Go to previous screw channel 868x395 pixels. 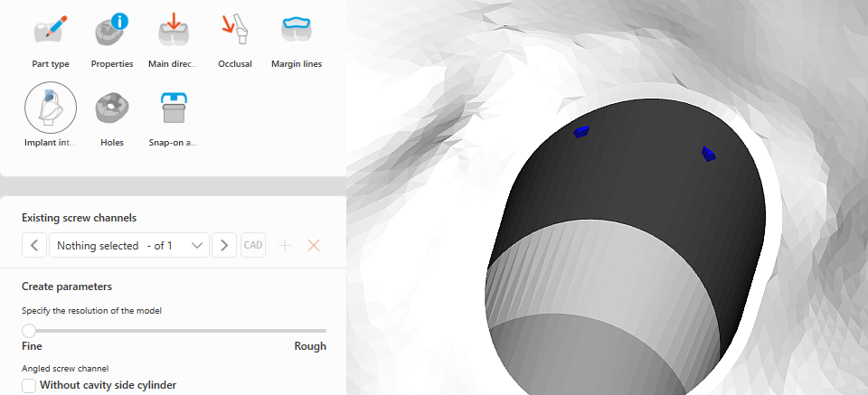coord(34,245)
